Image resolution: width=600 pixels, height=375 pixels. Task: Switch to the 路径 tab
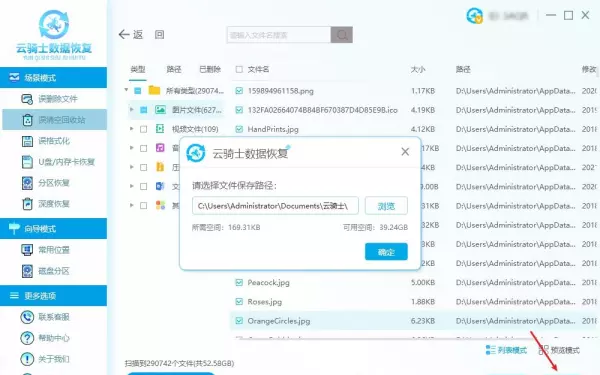click(x=174, y=69)
